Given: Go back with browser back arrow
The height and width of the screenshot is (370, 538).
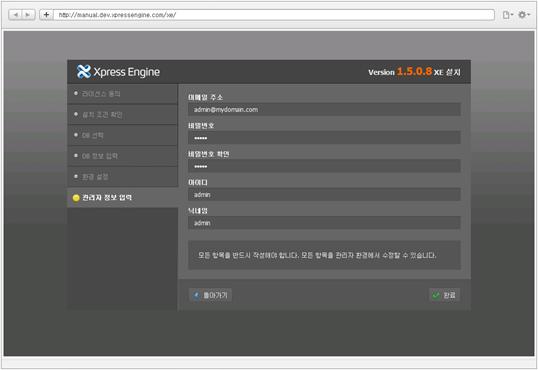Looking at the screenshot, I should 15,15.
